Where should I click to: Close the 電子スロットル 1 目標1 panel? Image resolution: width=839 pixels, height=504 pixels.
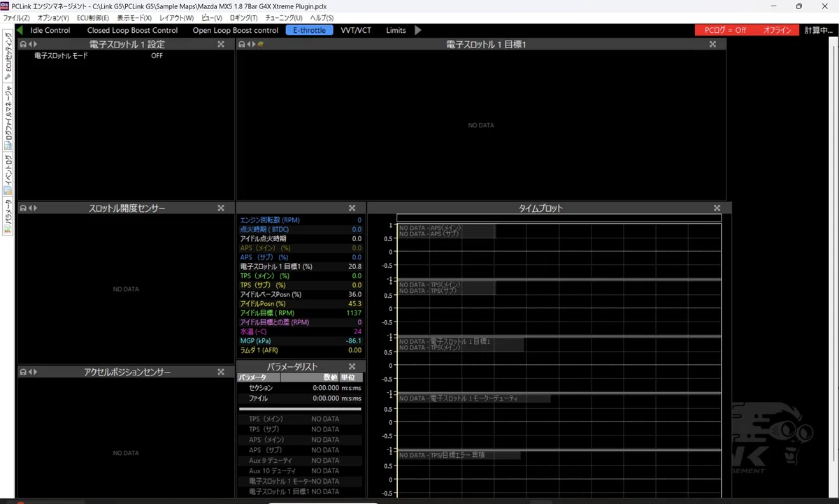click(x=712, y=44)
